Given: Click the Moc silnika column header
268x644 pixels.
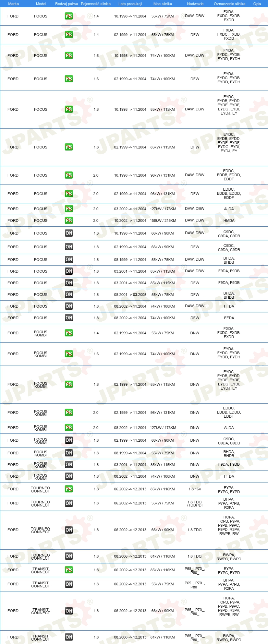Looking at the screenshot, I should tap(163, 4).
